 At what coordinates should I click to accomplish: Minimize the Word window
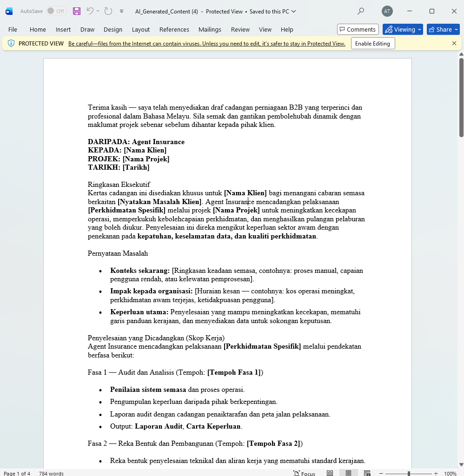[x=409, y=11]
